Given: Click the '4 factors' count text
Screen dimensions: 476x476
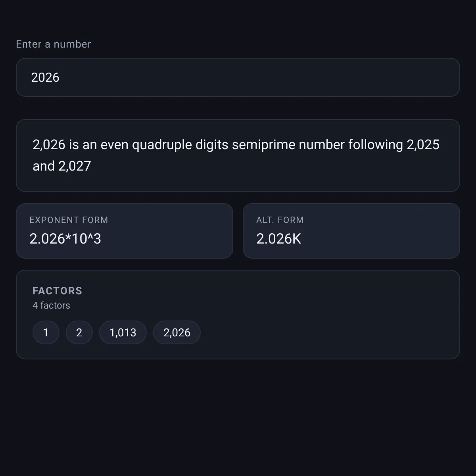Looking at the screenshot, I should click(x=52, y=305).
